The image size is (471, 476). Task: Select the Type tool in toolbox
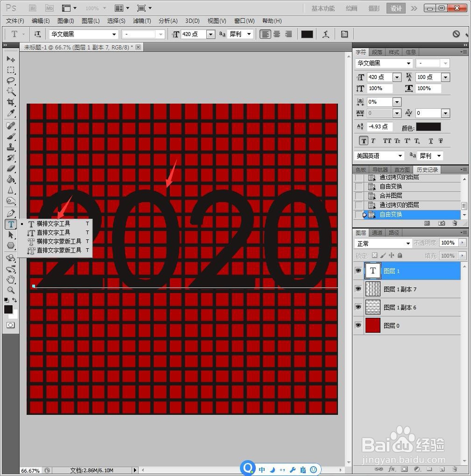[x=11, y=224]
